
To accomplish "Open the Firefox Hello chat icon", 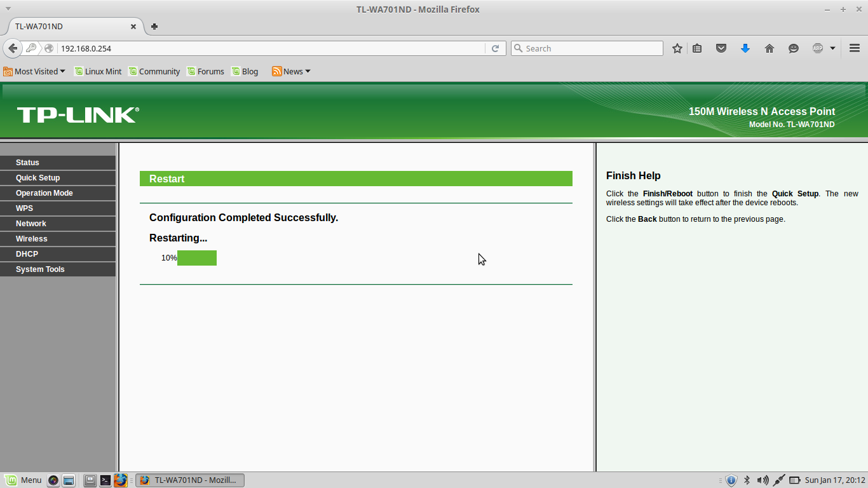I will pos(793,48).
